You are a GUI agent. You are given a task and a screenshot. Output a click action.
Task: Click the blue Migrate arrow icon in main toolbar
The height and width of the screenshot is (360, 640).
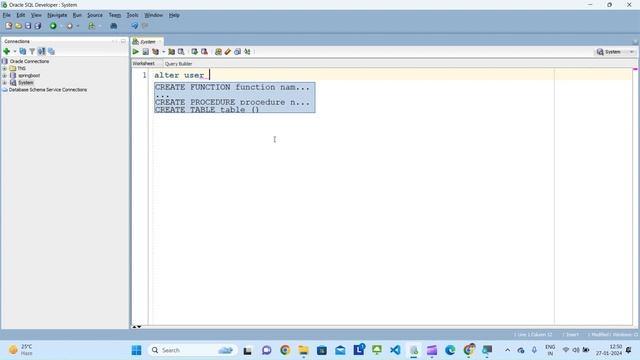134,26
